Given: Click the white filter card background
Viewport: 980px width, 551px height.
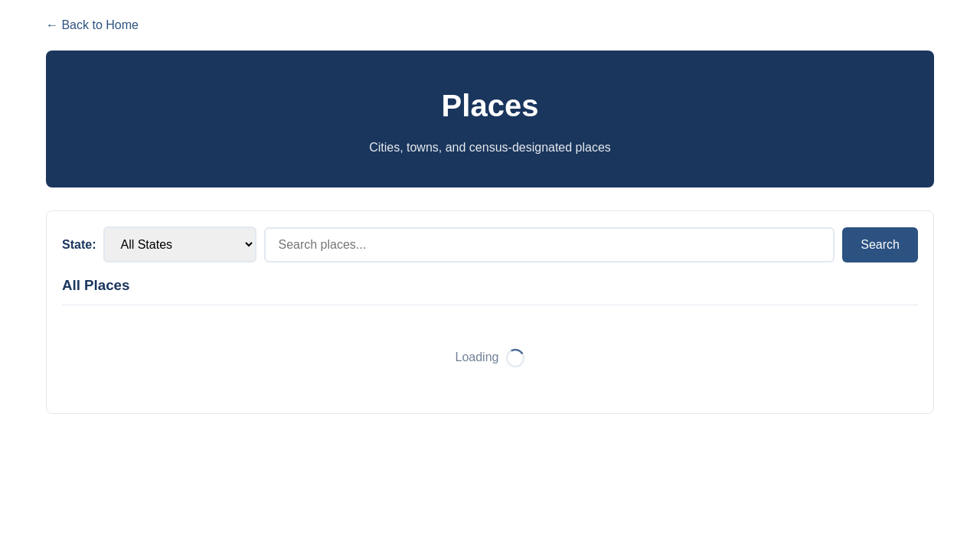Looking at the screenshot, I should point(490,398).
